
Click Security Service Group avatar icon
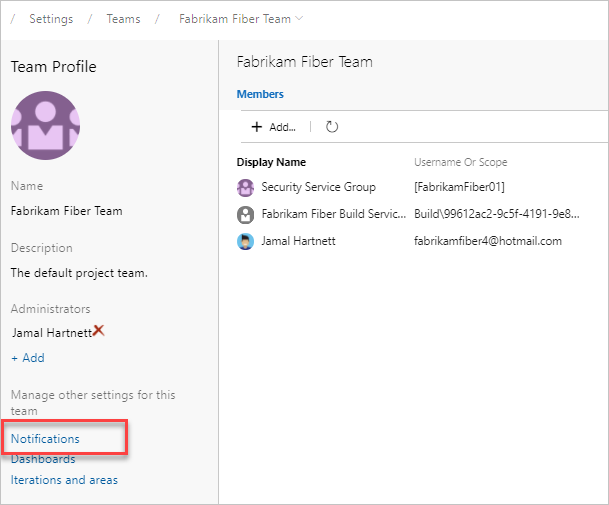click(245, 188)
